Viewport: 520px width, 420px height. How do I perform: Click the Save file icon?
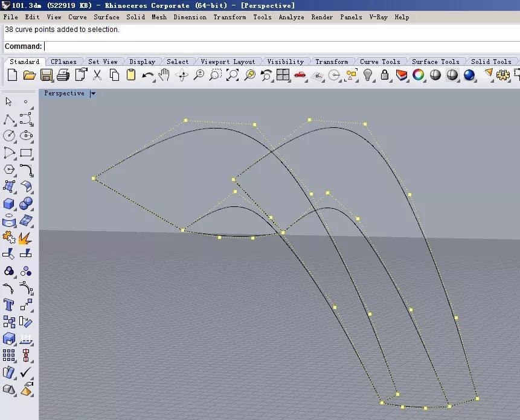pyautogui.click(x=47, y=75)
